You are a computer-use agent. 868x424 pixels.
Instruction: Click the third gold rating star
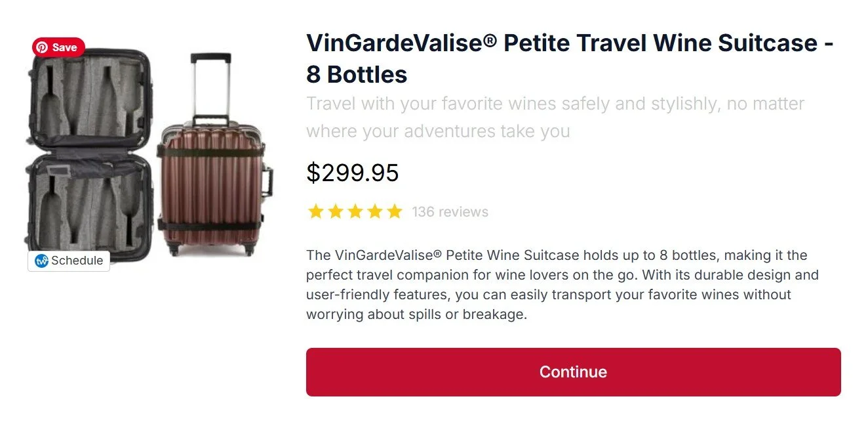click(x=355, y=211)
